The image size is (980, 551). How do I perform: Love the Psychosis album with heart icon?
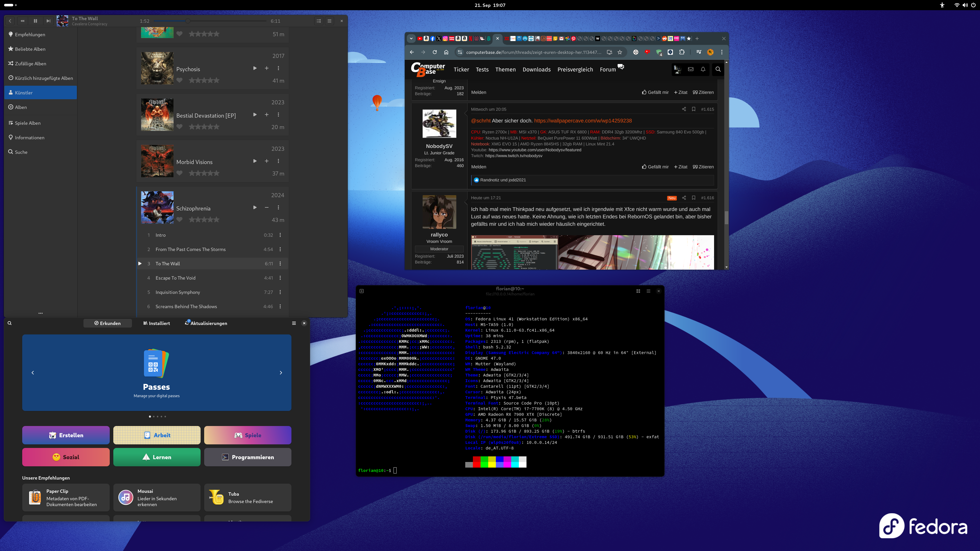[x=180, y=80]
